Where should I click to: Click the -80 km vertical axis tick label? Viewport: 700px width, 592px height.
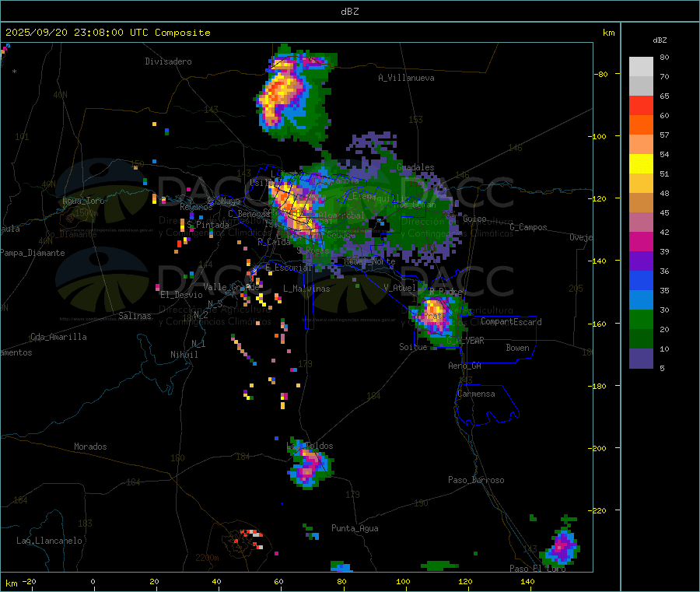(601, 74)
